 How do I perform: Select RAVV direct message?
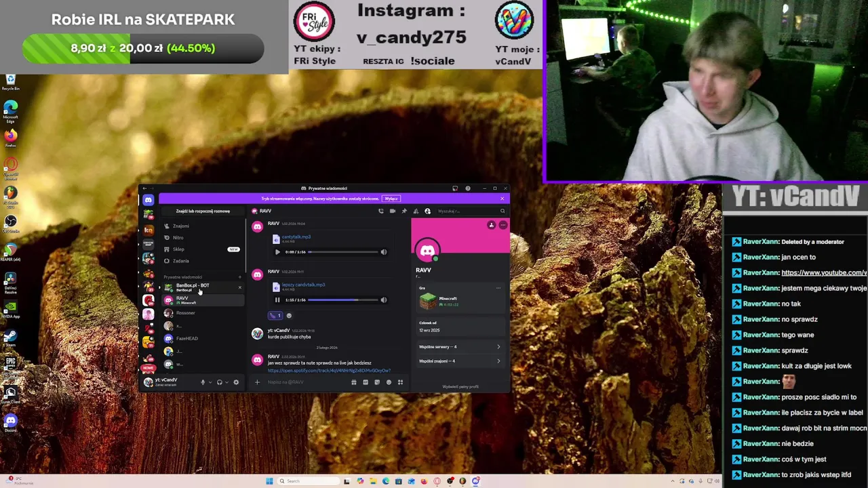click(x=203, y=300)
